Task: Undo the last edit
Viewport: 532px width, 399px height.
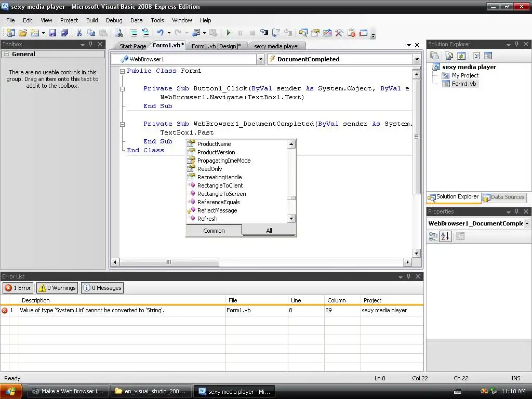Action: point(160,33)
